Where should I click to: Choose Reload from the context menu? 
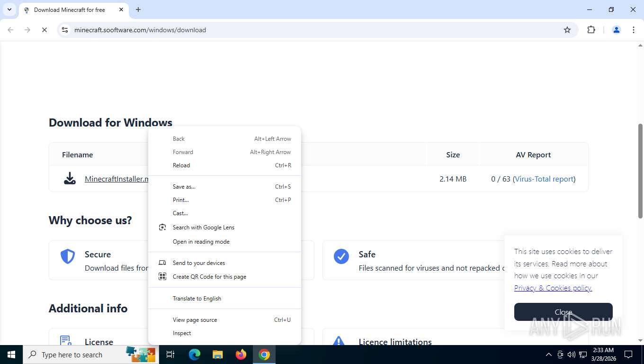click(224, 165)
